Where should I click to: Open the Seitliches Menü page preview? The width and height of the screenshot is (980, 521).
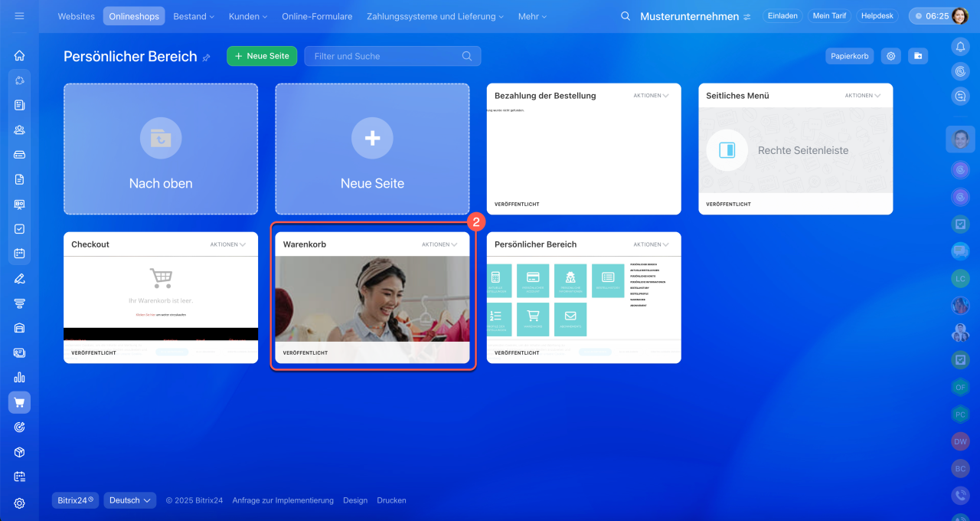(x=795, y=150)
